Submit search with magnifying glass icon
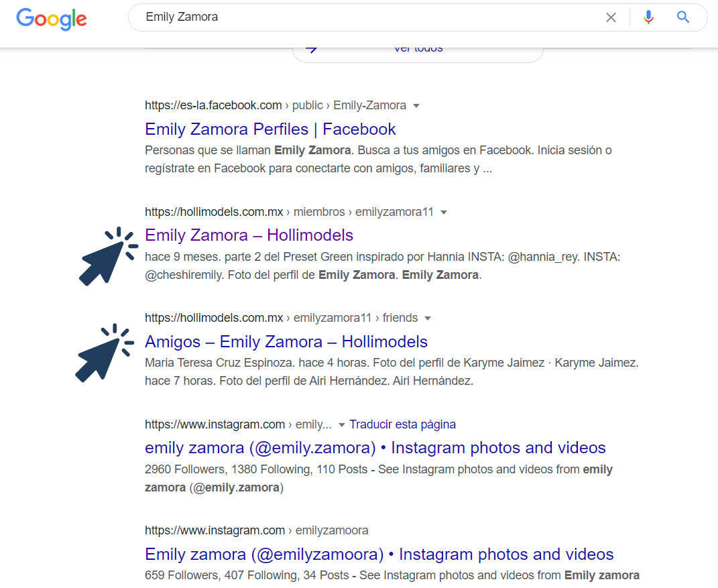The width and height of the screenshot is (718, 588). [x=682, y=17]
